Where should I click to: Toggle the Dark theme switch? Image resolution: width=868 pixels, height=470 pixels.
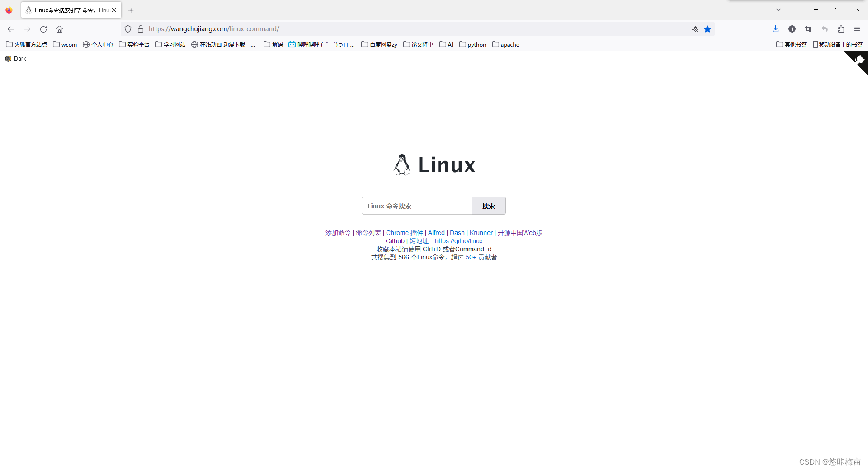[x=15, y=59]
